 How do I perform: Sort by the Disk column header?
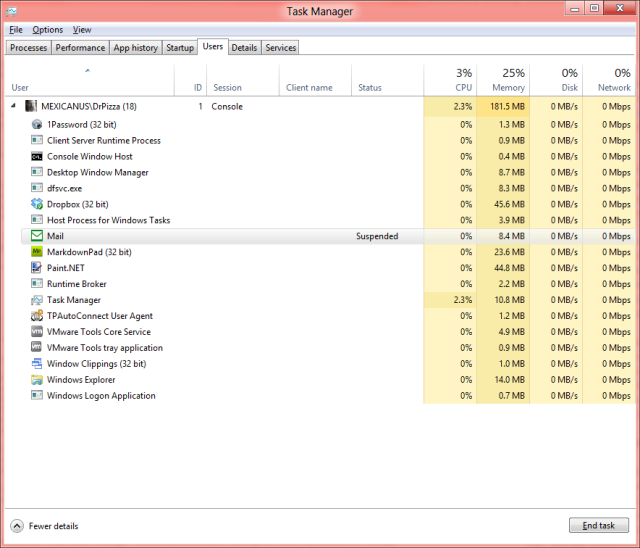pos(556,80)
